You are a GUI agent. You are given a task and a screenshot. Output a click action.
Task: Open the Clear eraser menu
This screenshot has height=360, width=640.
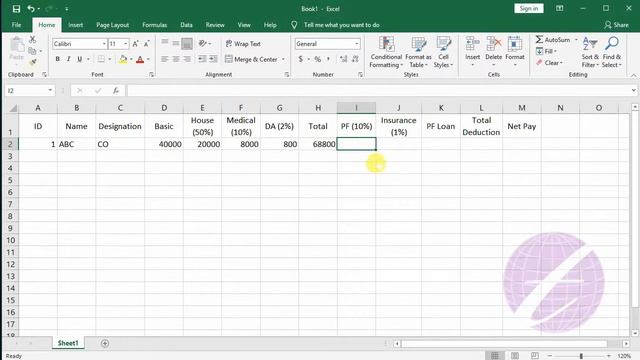click(x=549, y=63)
